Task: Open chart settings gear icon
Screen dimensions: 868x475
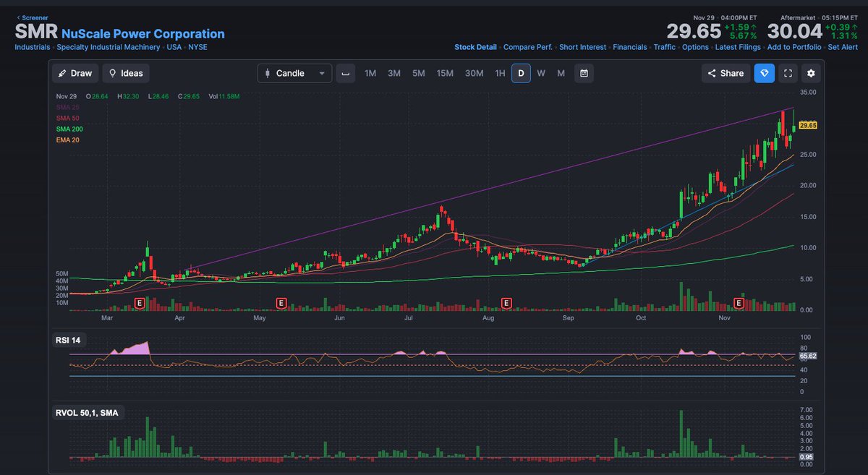Action: 811,73
